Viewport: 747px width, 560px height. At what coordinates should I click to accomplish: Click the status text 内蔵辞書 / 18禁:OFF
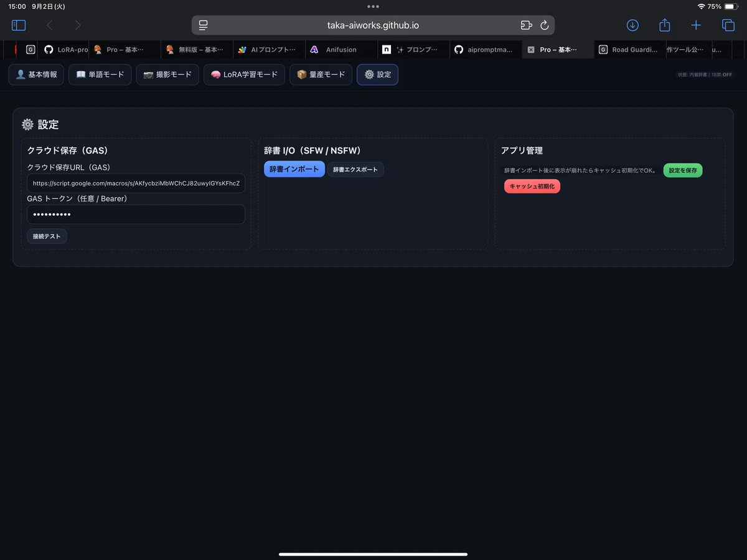click(x=705, y=75)
